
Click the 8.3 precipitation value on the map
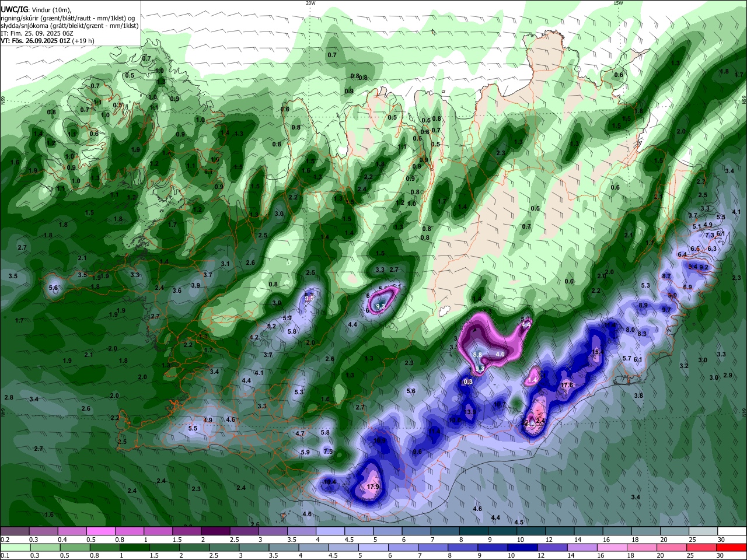643,334
